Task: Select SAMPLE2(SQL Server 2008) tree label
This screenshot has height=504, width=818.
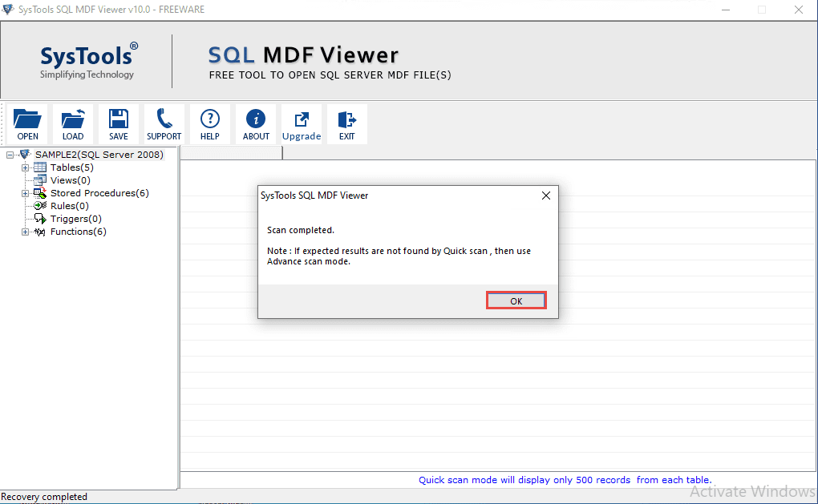Action: [x=99, y=155]
